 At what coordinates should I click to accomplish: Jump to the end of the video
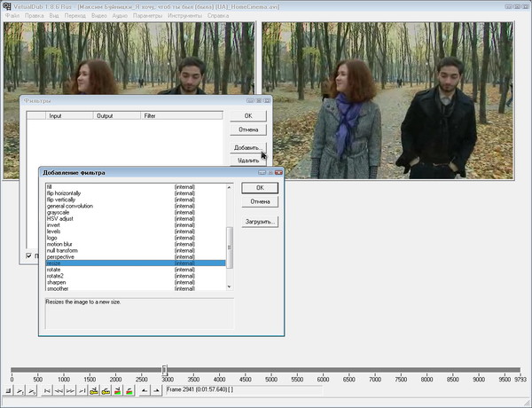[x=82, y=391]
